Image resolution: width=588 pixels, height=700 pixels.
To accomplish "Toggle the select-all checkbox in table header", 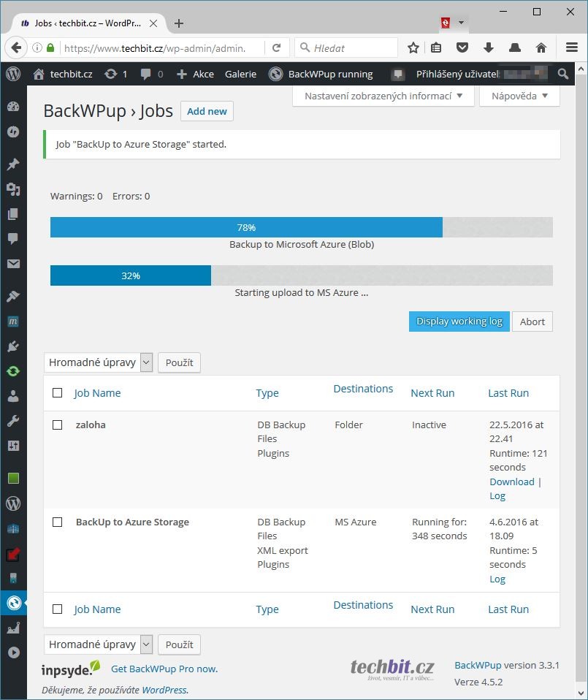I will pos(58,393).
